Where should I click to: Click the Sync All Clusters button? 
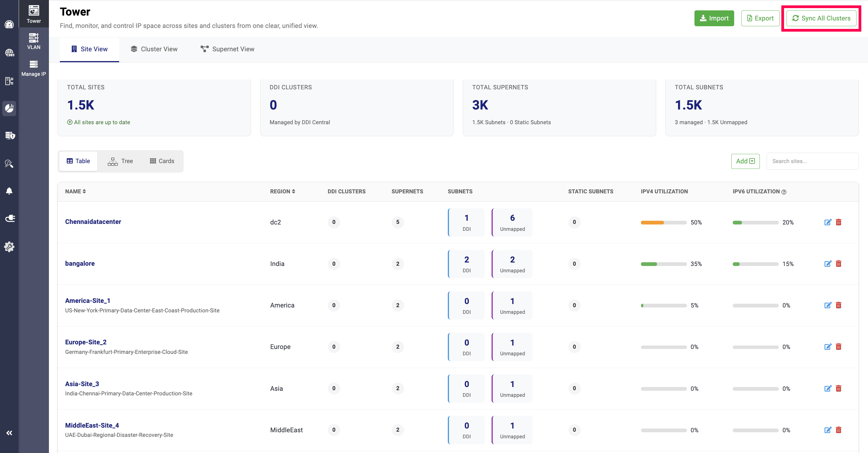pyautogui.click(x=821, y=18)
